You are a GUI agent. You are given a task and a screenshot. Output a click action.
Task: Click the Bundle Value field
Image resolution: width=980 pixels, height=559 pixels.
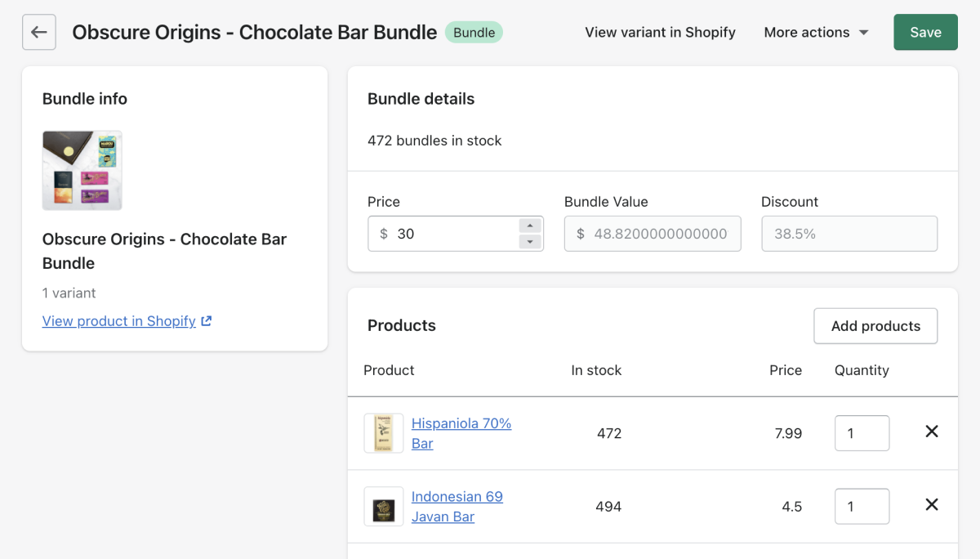pos(653,234)
